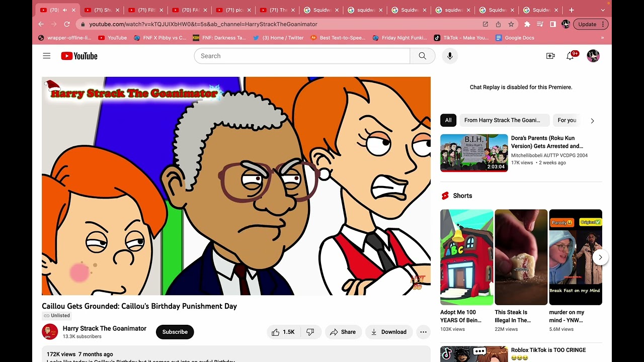This screenshot has height=362, width=644.
Task: Click the Download button
Action: 388,332
